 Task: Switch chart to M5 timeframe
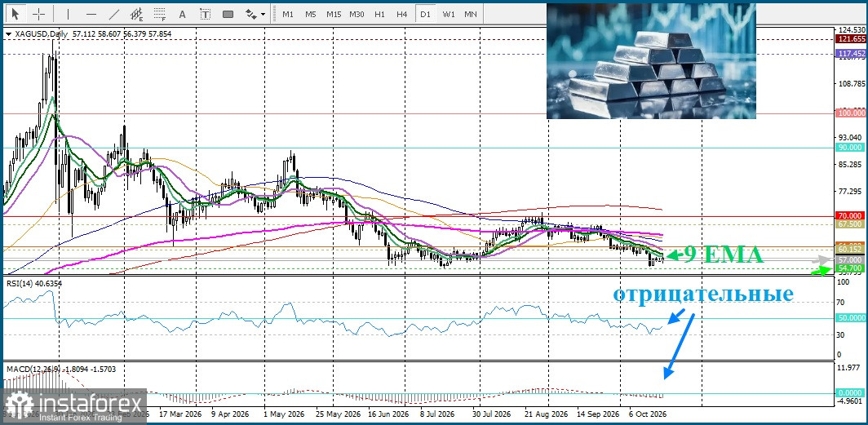(311, 15)
